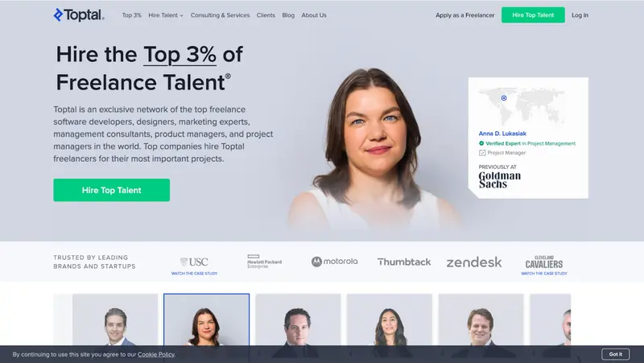Click the Toptal logo

tap(79, 14)
